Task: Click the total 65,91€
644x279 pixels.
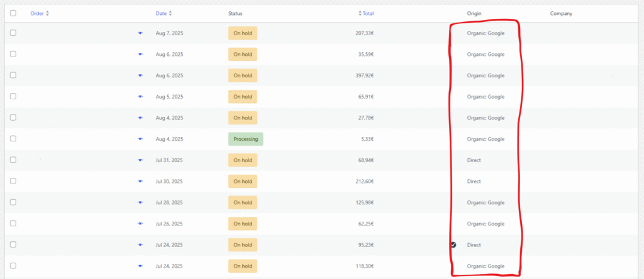Action: [366, 97]
